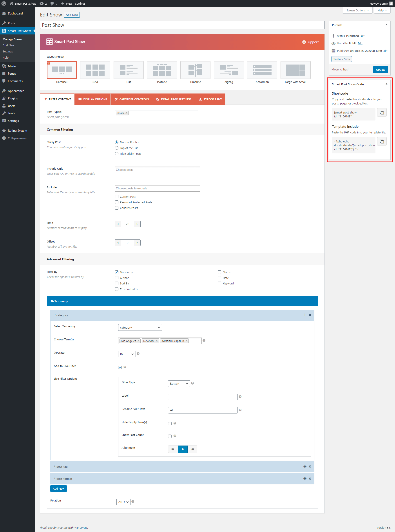Increase the Limit value with right arrow
Screen dimensions: 395x532
tap(137, 224)
